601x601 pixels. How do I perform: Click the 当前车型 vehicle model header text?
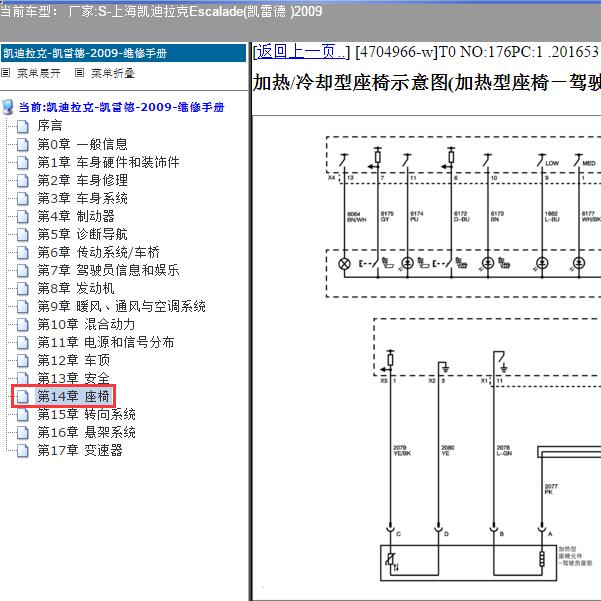coord(161,11)
